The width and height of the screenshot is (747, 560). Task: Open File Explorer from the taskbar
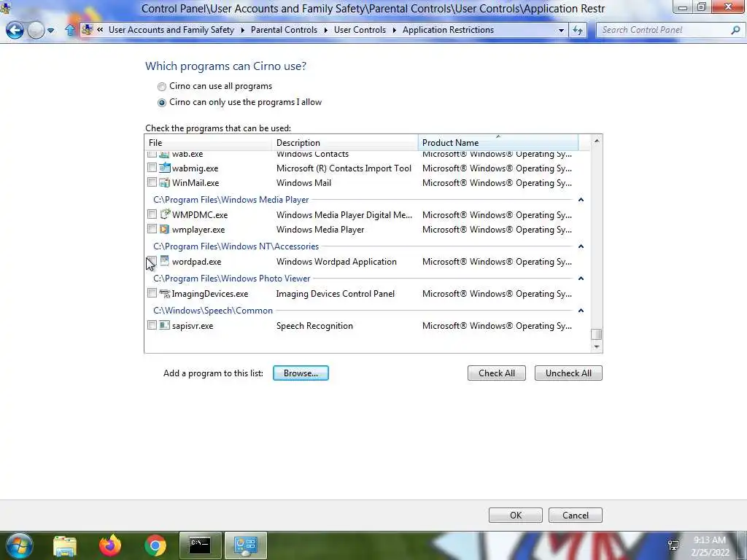click(x=65, y=545)
